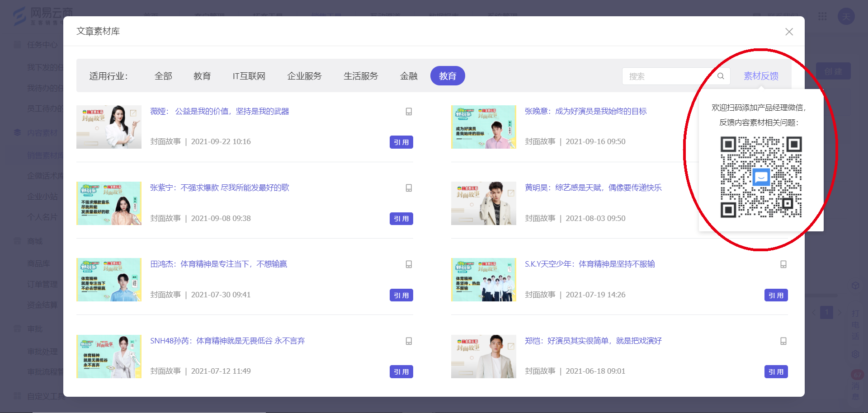Open the 素材反馈 link
The height and width of the screenshot is (413, 868).
(761, 76)
